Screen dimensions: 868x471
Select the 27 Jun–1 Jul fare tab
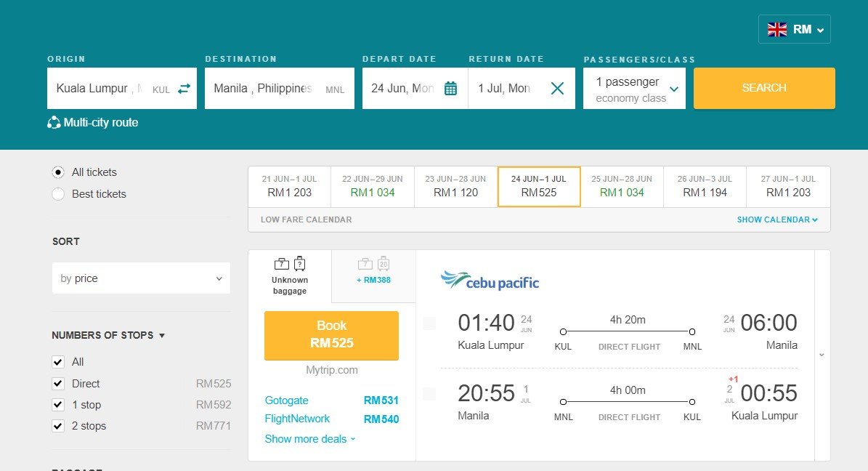tap(788, 187)
